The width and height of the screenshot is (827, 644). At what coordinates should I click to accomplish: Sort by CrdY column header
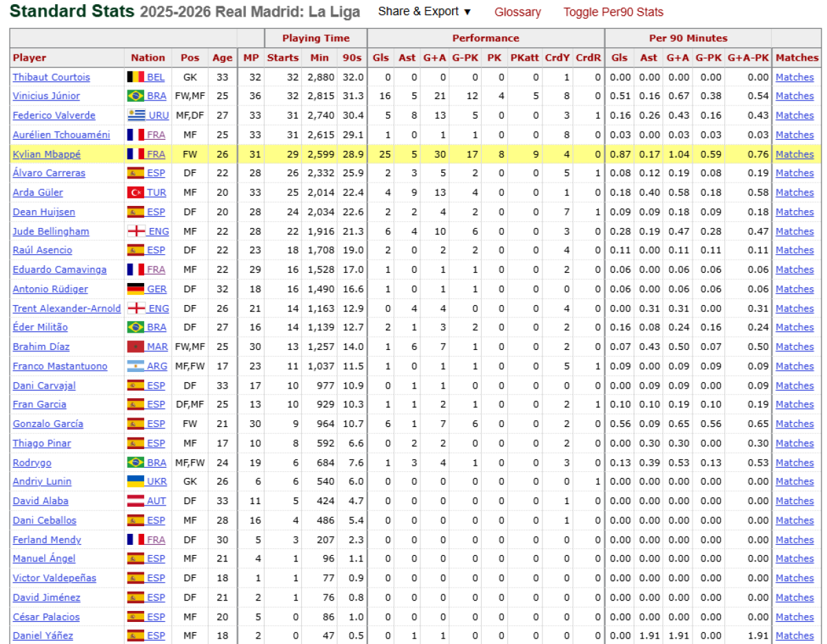(558, 58)
